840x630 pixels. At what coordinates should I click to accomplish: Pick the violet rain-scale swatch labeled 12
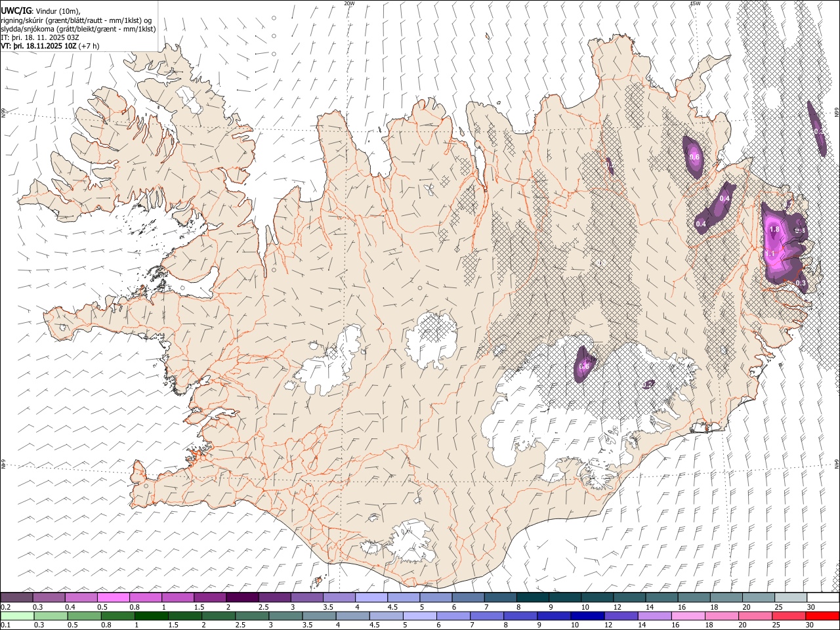point(621,616)
